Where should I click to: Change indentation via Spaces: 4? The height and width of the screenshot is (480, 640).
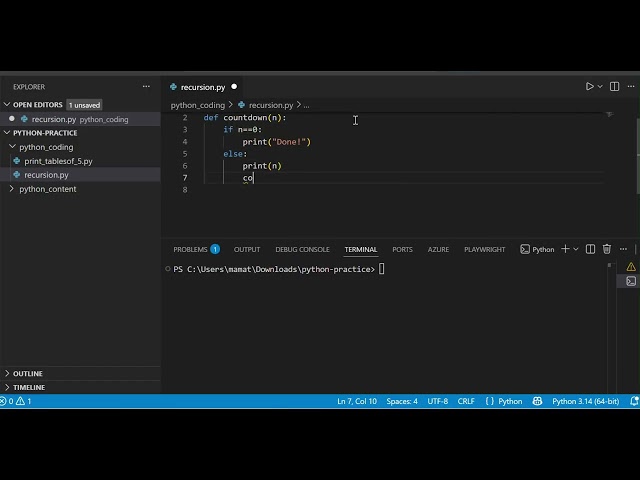[402, 401]
